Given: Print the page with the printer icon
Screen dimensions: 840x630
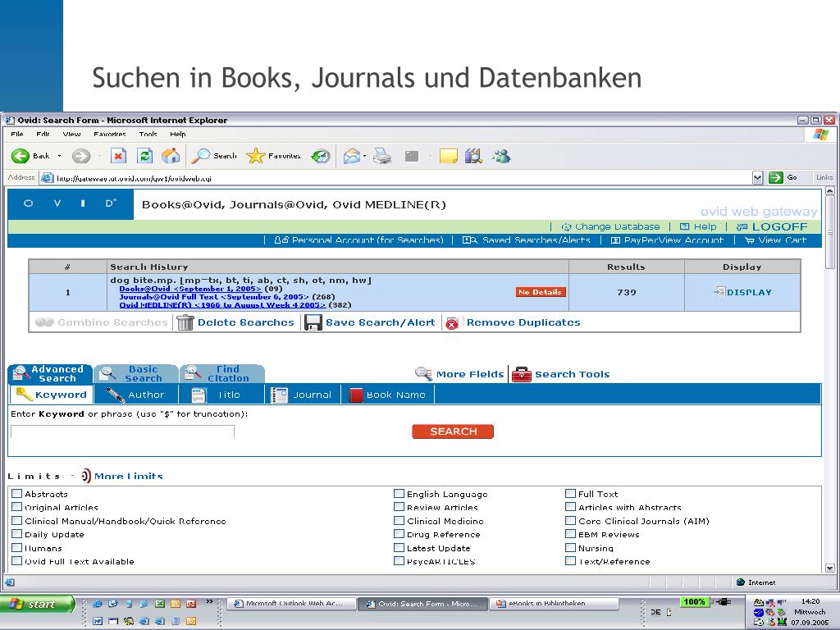Looking at the screenshot, I should (x=382, y=156).
